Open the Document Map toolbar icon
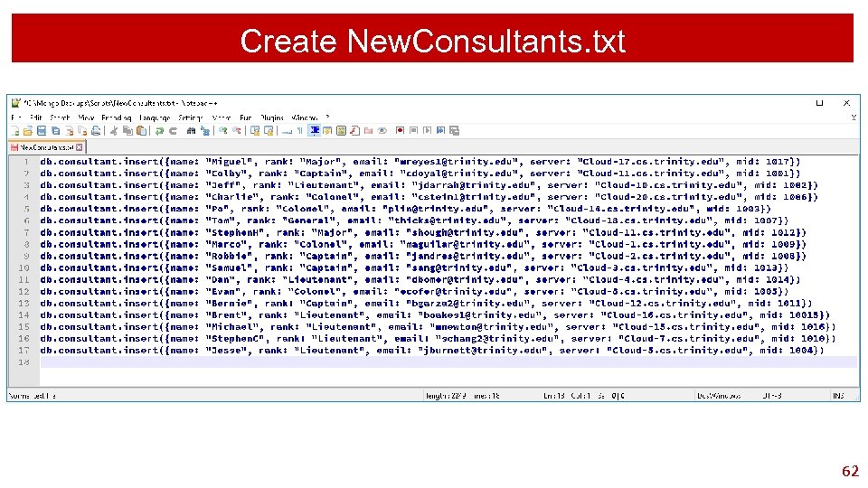The width and height of the screenshot is (868, 488). click(341, 130)
